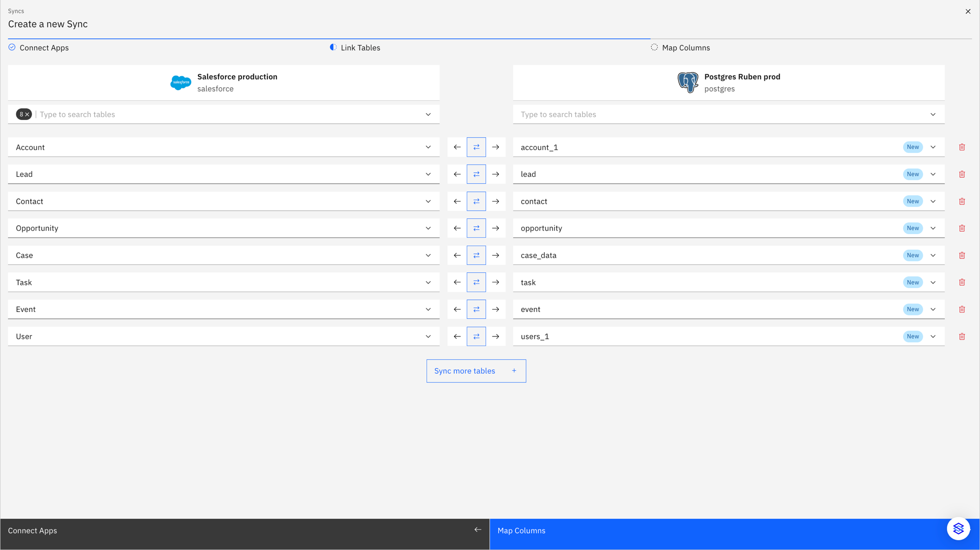The image size is (980, 550).
Task: Toggle two-way sync for Event row
Action: (476, 310)
